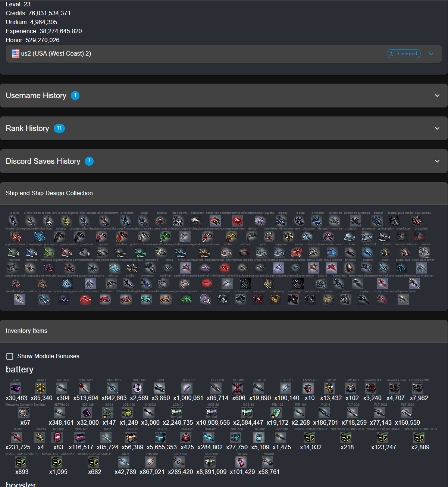Click the RC-100 item icon
This screenshot has width=448, height=487.
[x=57, y=437]
